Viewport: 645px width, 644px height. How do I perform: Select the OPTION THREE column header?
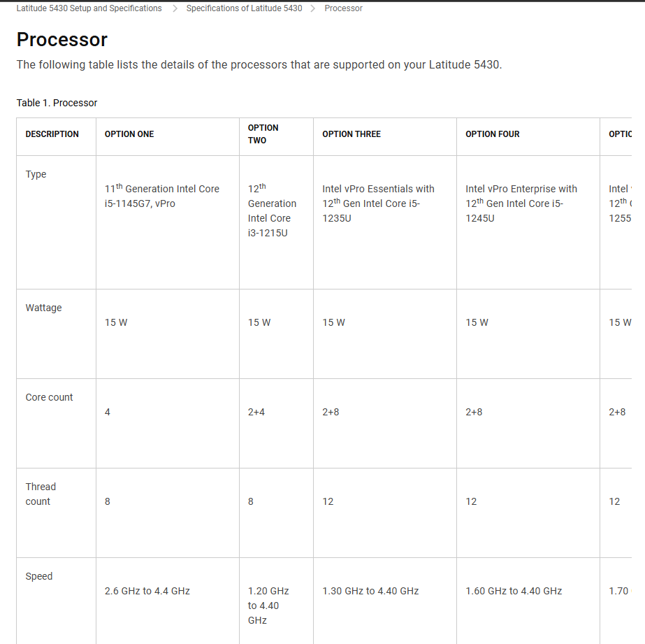tap(352, 134)
